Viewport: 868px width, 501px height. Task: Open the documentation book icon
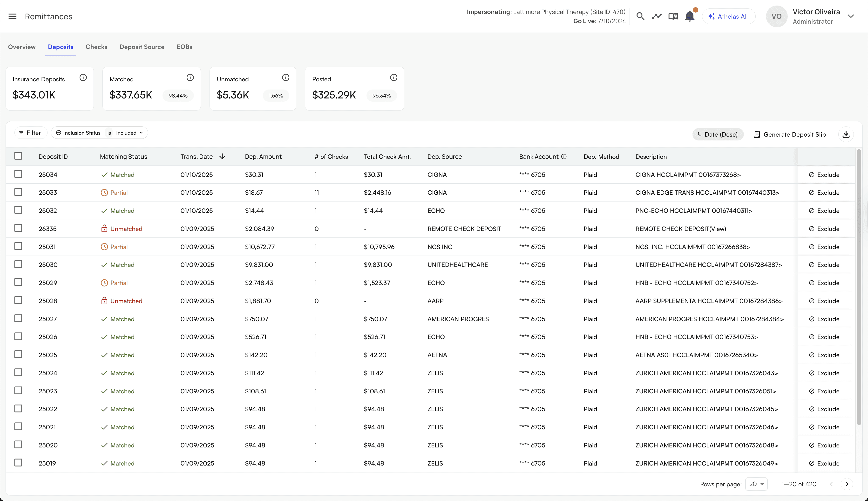[673, 16]
